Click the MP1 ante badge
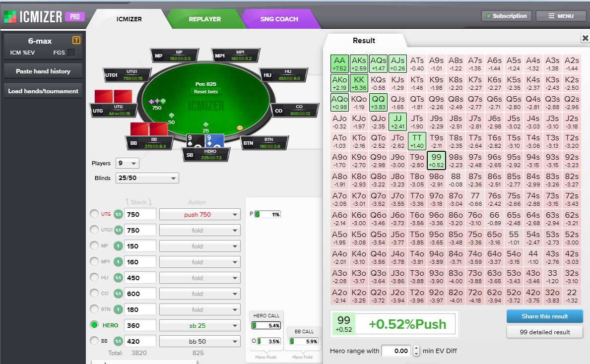Viewport: 590px width, 364px height. coord(118,262)
